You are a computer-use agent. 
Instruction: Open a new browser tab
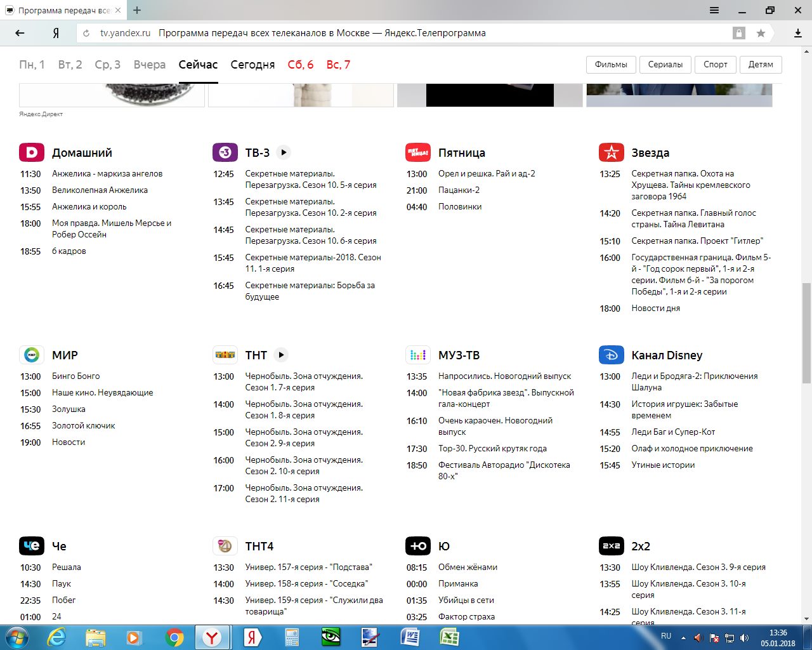pyautogui.click(x=137, y=10)
